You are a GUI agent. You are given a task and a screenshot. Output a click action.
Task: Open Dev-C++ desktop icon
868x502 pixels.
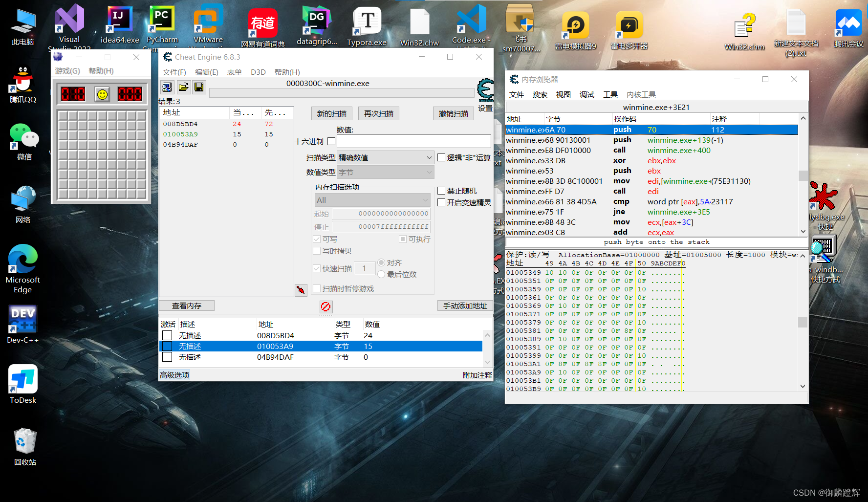(x=22, y=325)
